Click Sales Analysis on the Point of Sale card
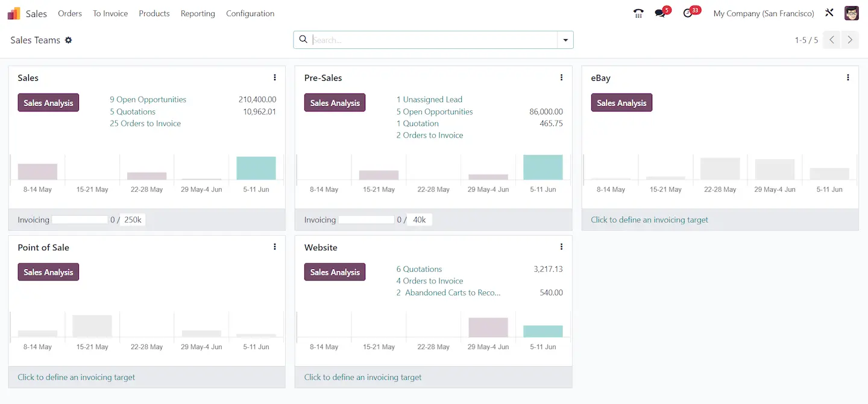This screenshot has height=404, width=868. (x=48, y=272)
